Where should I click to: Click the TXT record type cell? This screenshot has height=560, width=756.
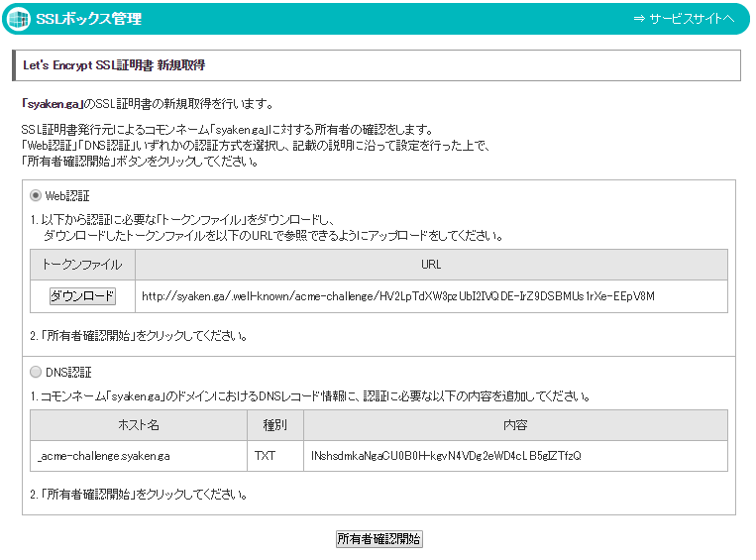(x=275, y=456)
